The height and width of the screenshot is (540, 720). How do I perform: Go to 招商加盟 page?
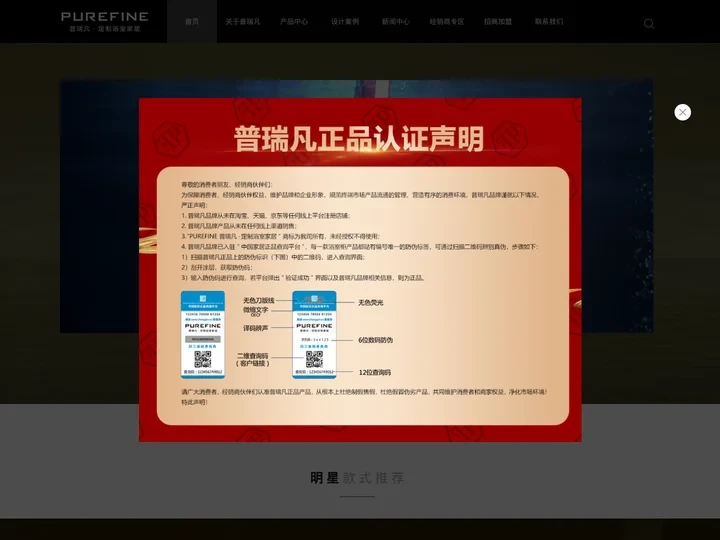tap(498, 22)
